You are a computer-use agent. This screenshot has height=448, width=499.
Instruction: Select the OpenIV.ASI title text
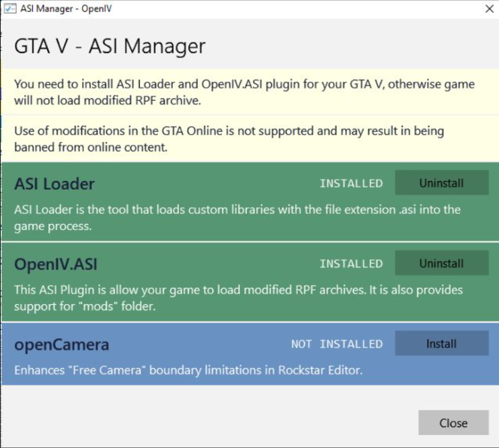point(56,264)
